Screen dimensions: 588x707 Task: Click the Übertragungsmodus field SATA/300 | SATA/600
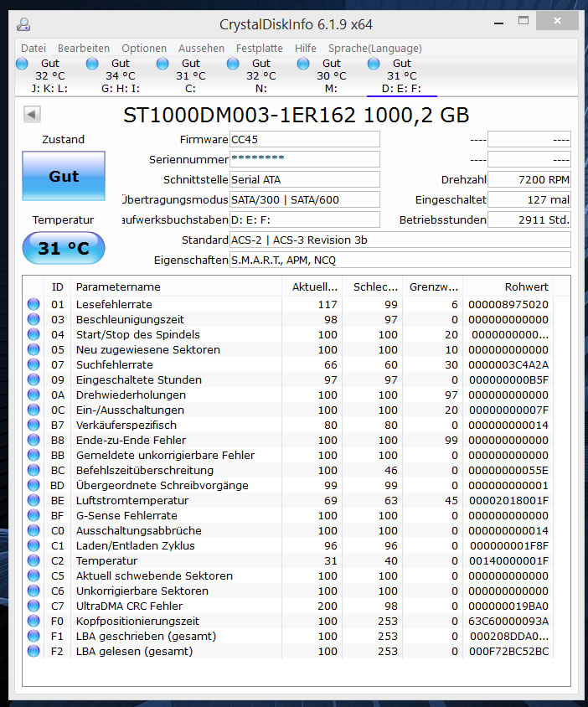305,199
